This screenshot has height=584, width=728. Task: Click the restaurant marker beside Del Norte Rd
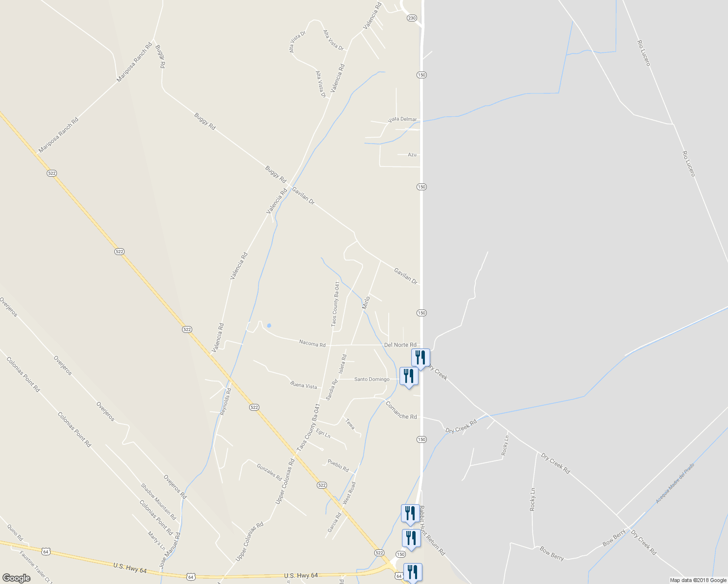(x=420, y=358)
